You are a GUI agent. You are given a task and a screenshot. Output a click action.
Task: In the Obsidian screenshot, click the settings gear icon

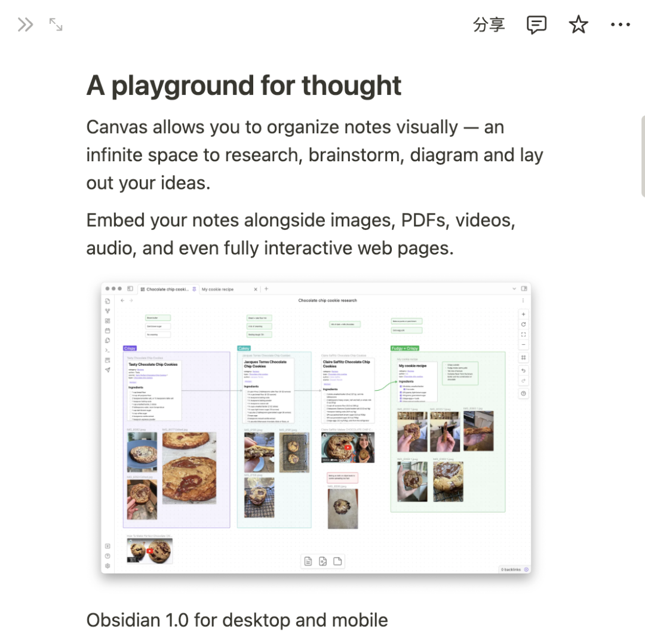click(107, 566)
